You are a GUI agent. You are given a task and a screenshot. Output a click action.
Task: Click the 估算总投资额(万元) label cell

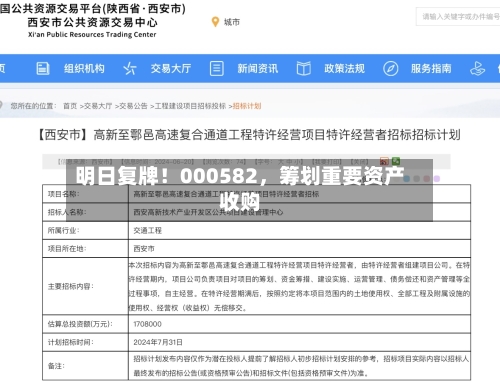[x=86, y=324]
